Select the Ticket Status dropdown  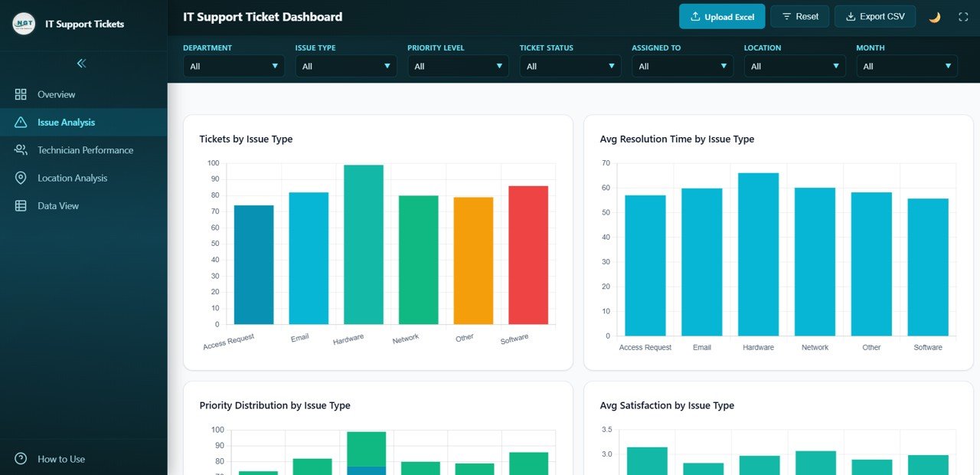[x=570, y=67]
